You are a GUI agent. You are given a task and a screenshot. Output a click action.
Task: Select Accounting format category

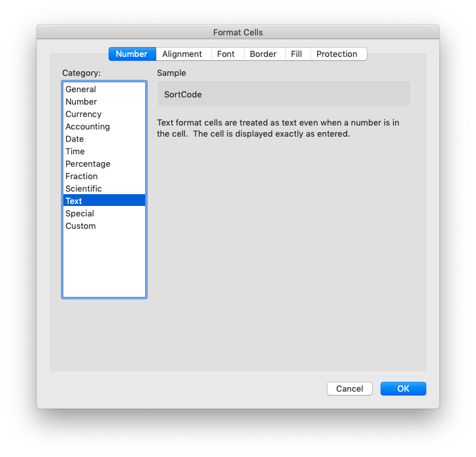coord(88,127)
